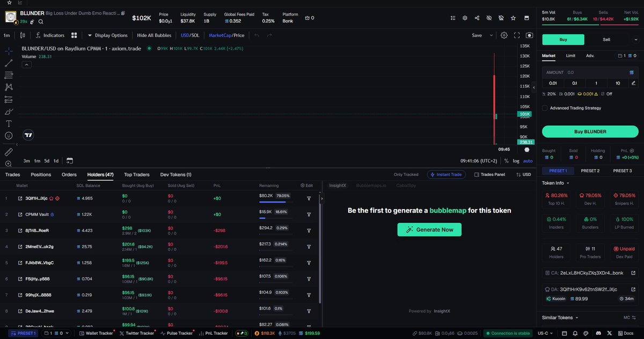
Task: Open chart settings gear icon
Action: (504, 35)
